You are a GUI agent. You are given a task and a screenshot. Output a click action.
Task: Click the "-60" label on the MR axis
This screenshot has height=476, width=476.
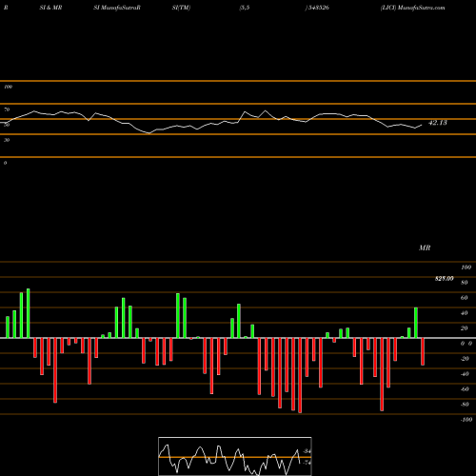(x=465, y=389)
